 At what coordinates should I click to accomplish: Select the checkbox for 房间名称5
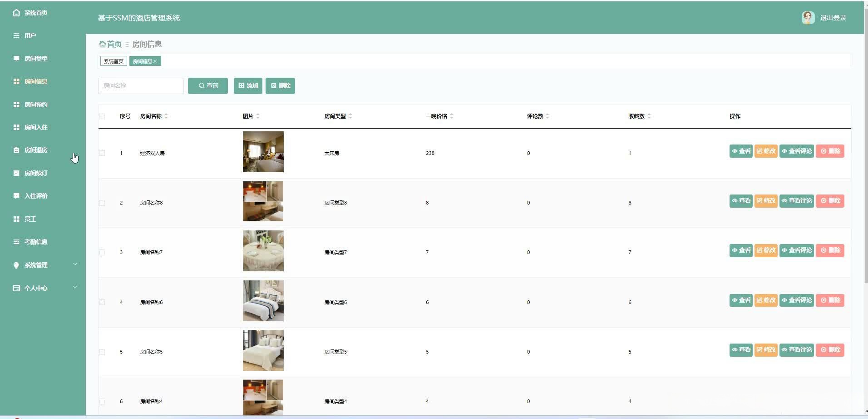pos(102,352)
